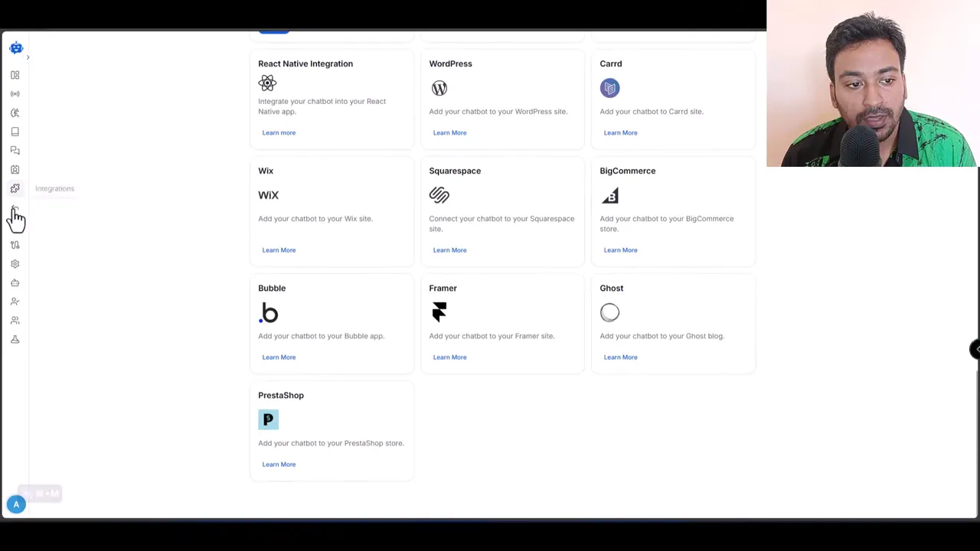Open the settings gear icon in sidebar

coord(15,263)
